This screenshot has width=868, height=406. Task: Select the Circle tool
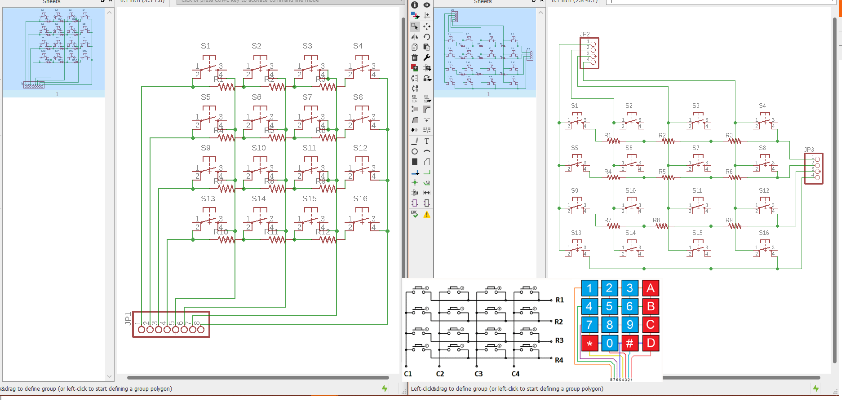point(415,151)
